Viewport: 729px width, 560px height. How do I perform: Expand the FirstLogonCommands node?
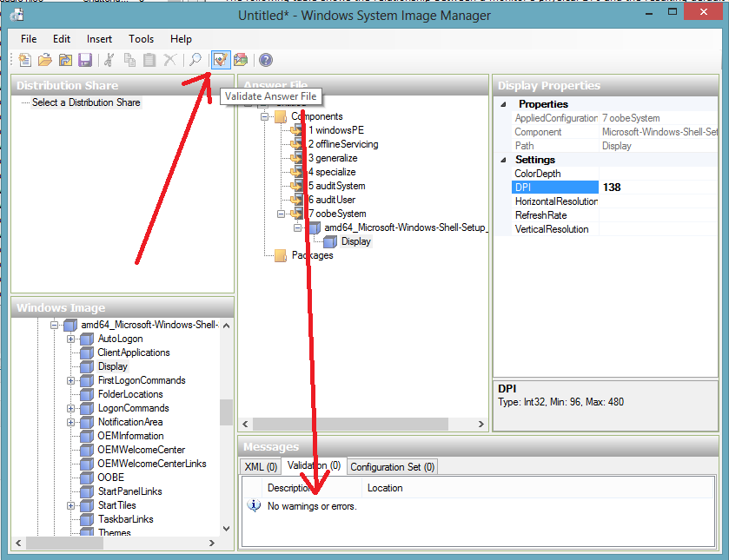click(x=70, y=380)
